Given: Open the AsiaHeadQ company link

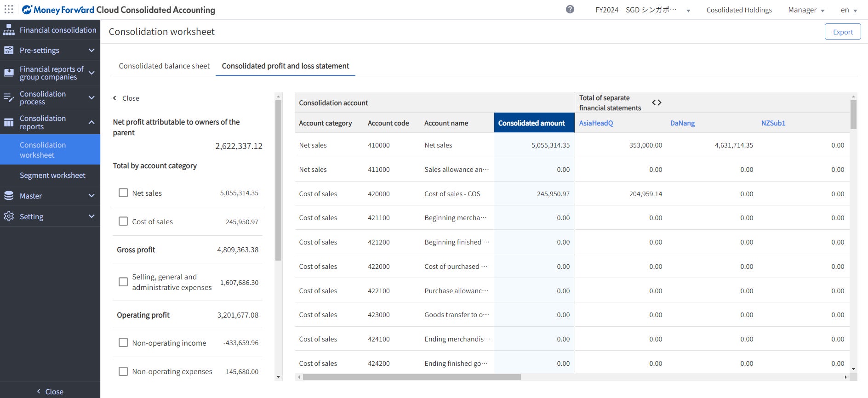Looking at the screenshot, I should (596, 123).
